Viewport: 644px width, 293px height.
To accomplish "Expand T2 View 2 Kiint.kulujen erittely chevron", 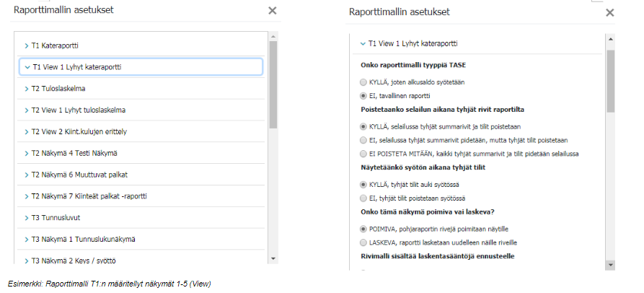I will pos(27,132).
